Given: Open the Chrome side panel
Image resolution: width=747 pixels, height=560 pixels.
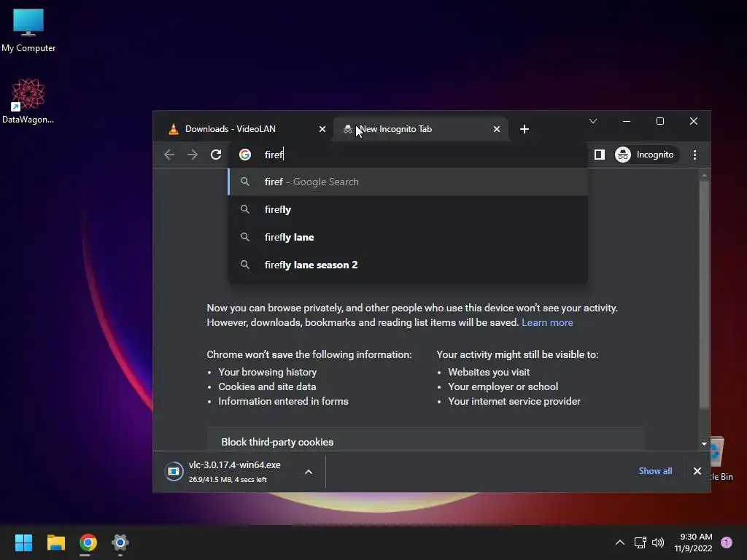Looking at the screenshot, I should [600, 155].
